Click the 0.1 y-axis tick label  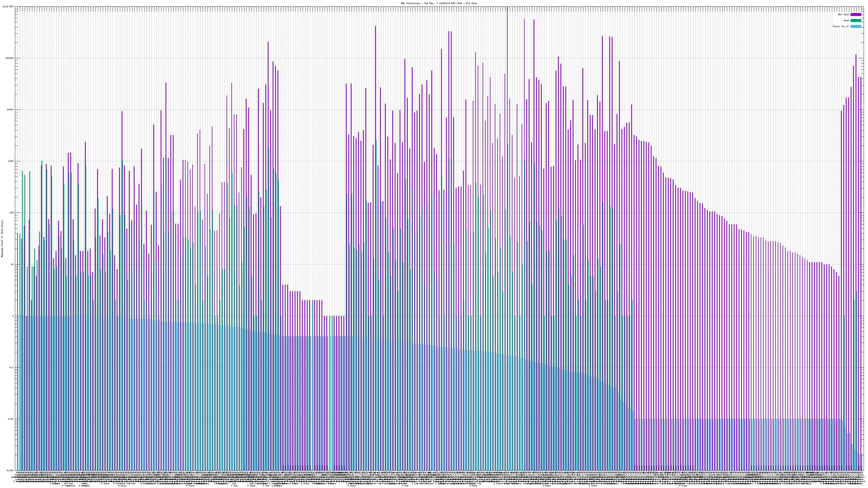tap(11, 367)
